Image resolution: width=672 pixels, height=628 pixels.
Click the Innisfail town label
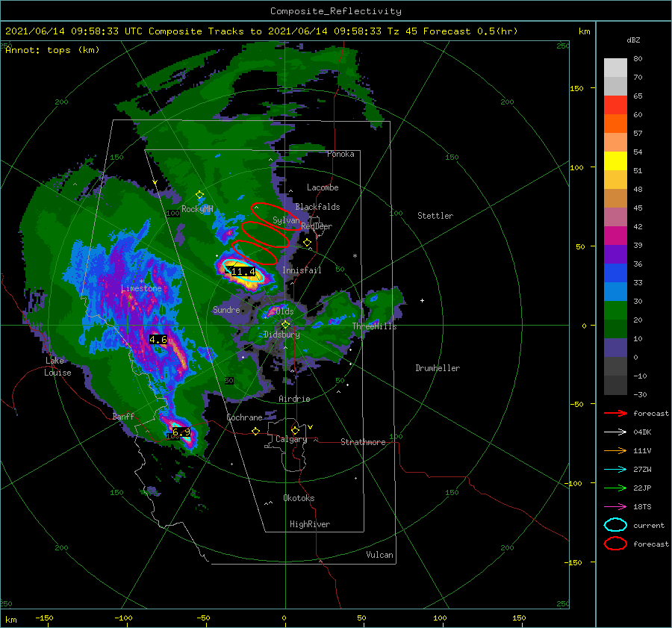(302, 270)
